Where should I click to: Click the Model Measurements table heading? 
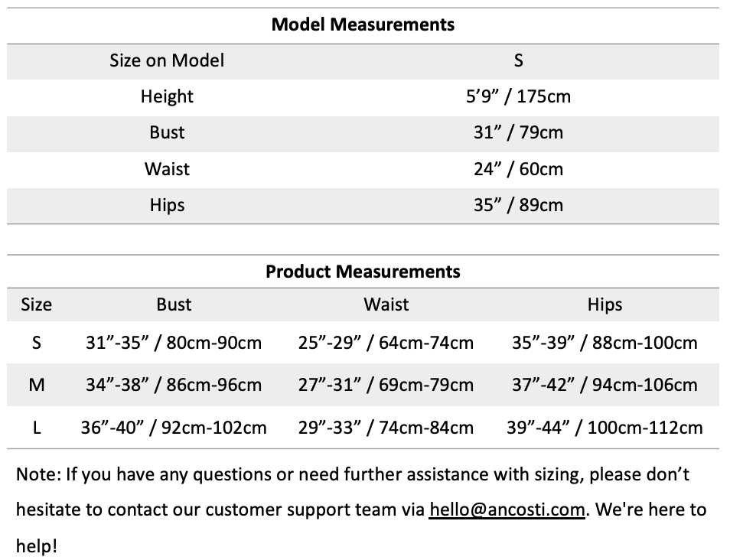363,24
